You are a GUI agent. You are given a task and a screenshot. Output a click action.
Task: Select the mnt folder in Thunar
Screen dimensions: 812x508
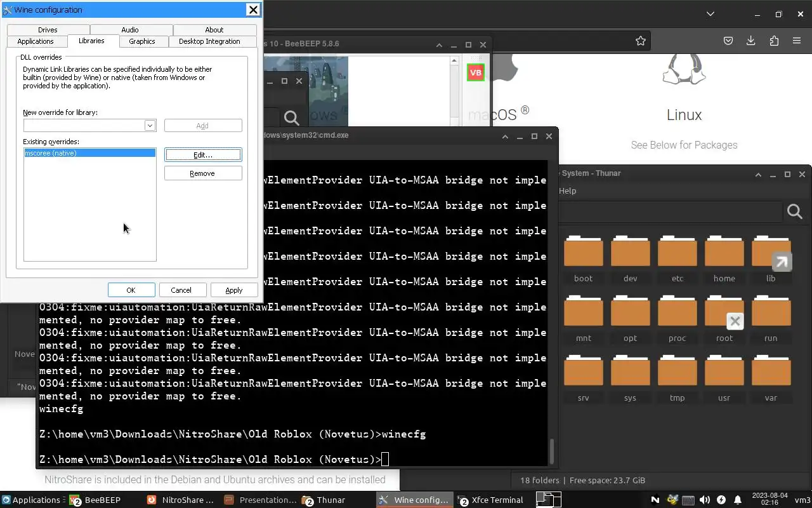click(x=583, y=319)
